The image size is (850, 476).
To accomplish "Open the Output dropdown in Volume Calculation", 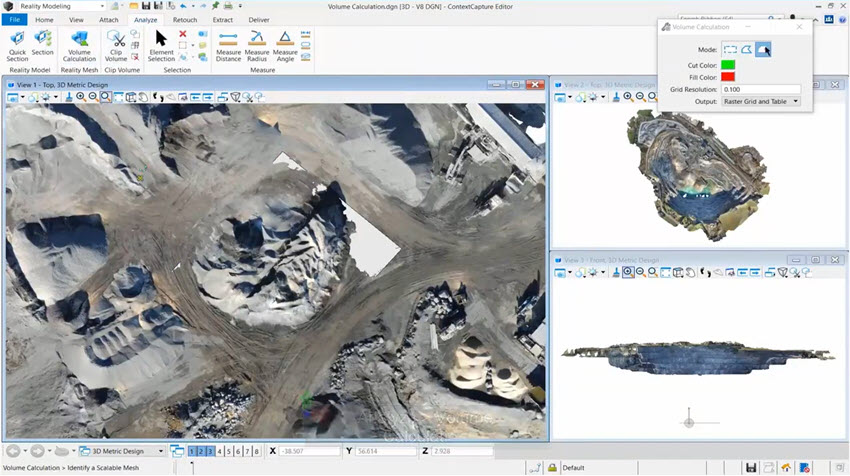I will point(760,101).
